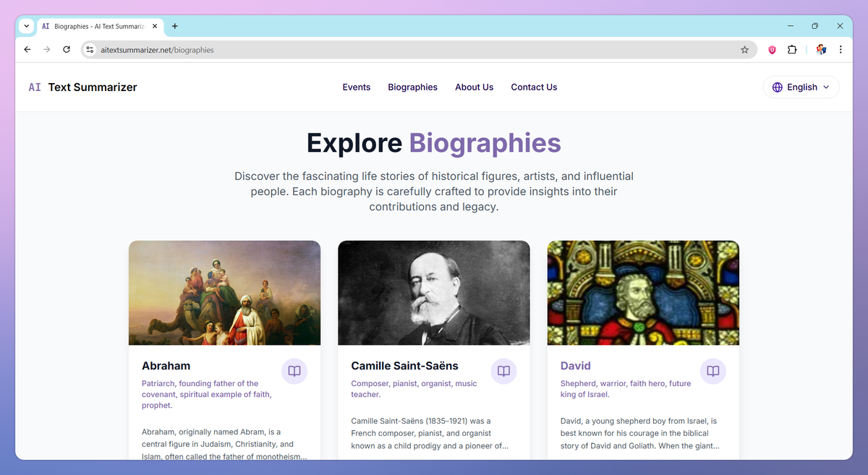Click the 'Shepherd, warrior, faith hero' subtitle text

pos(626,389)
